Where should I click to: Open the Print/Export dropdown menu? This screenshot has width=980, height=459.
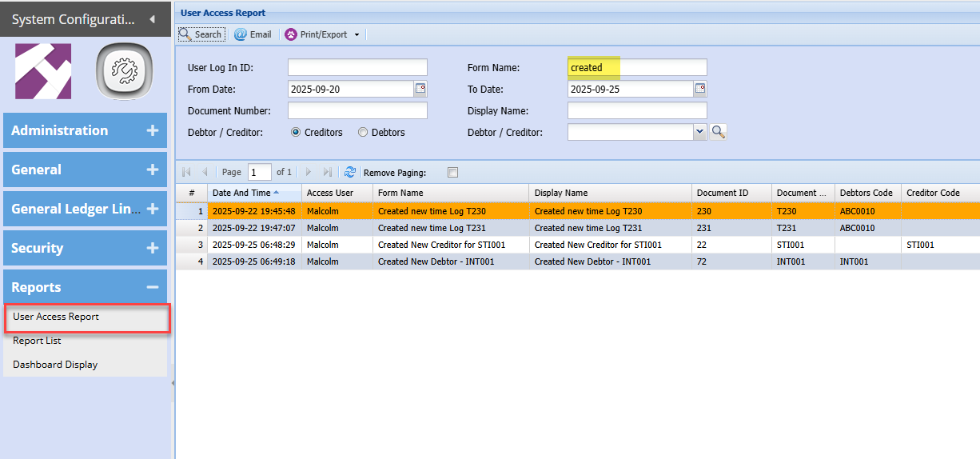click(357, 34)
